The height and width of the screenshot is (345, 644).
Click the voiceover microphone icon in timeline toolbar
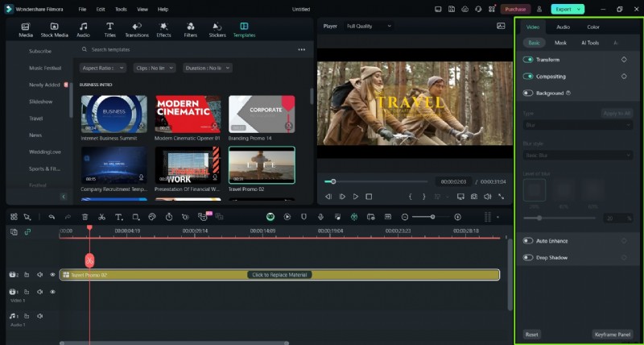(x=320, y=217)
